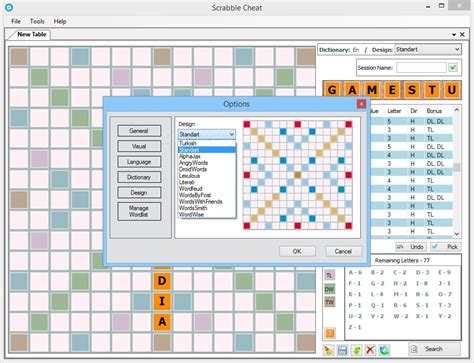Select the DW double word tile swatch
474x363 pixels.
point(329,289)
